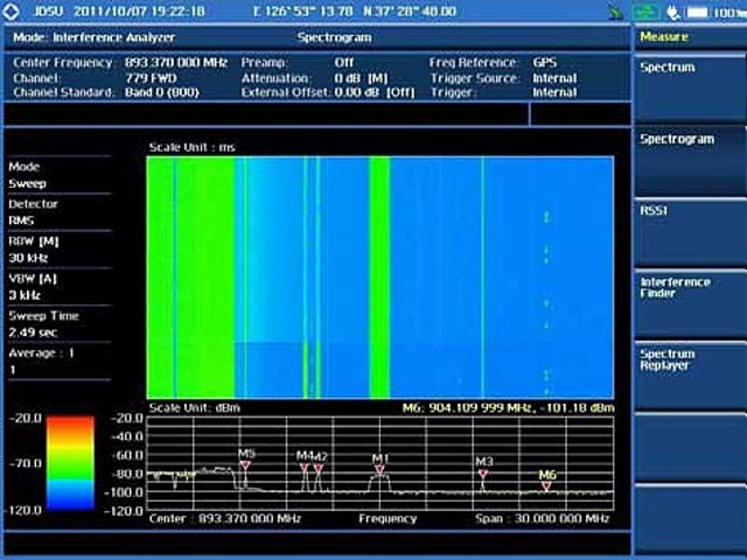This screenshot has height=560, width=747.
Task: Open the Spectrum Replayer soft key
Action: coord(690,375)
